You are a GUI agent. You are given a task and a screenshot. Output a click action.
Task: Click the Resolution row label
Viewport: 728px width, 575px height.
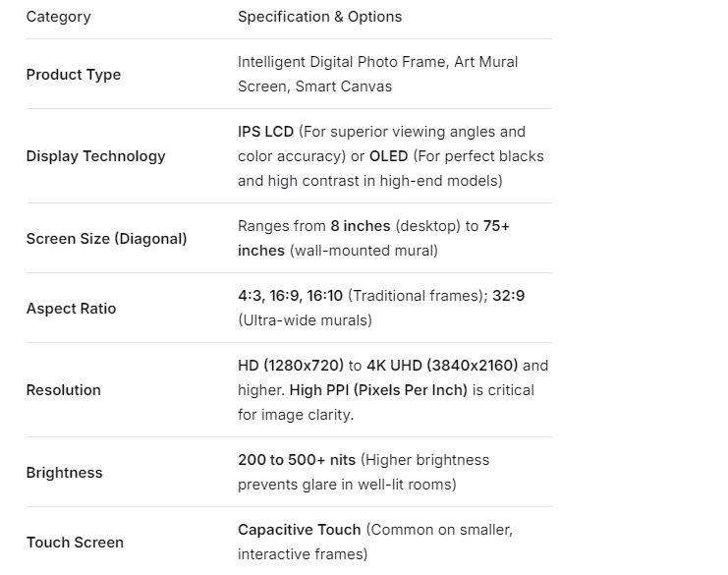point(63,390)
